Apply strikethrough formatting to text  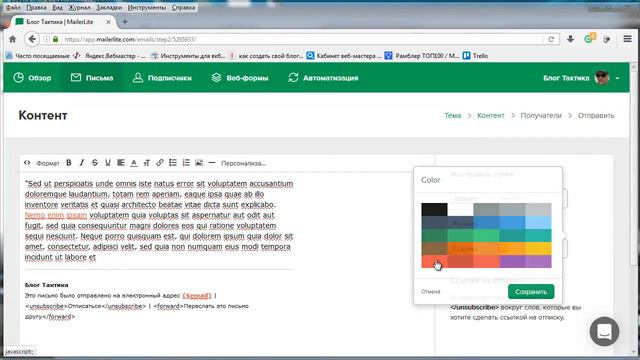[95, 163]
